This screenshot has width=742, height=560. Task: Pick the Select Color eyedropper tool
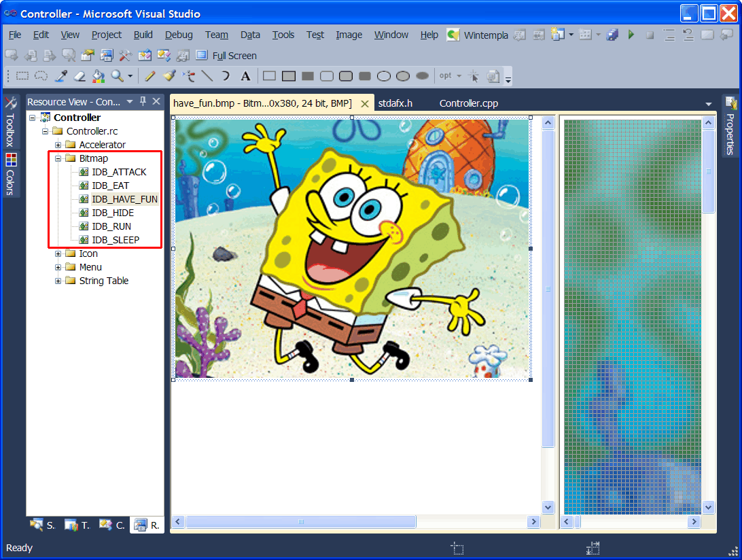click(x=60, y=75)
